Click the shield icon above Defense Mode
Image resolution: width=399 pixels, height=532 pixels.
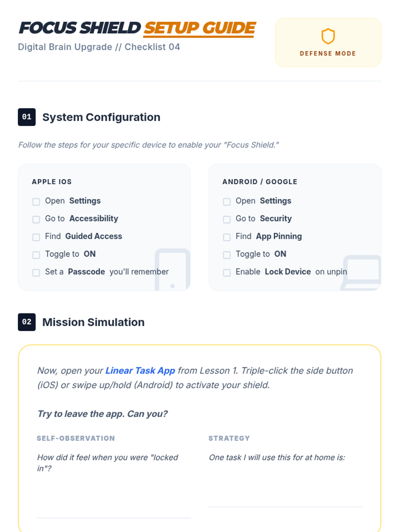(328, 36)
